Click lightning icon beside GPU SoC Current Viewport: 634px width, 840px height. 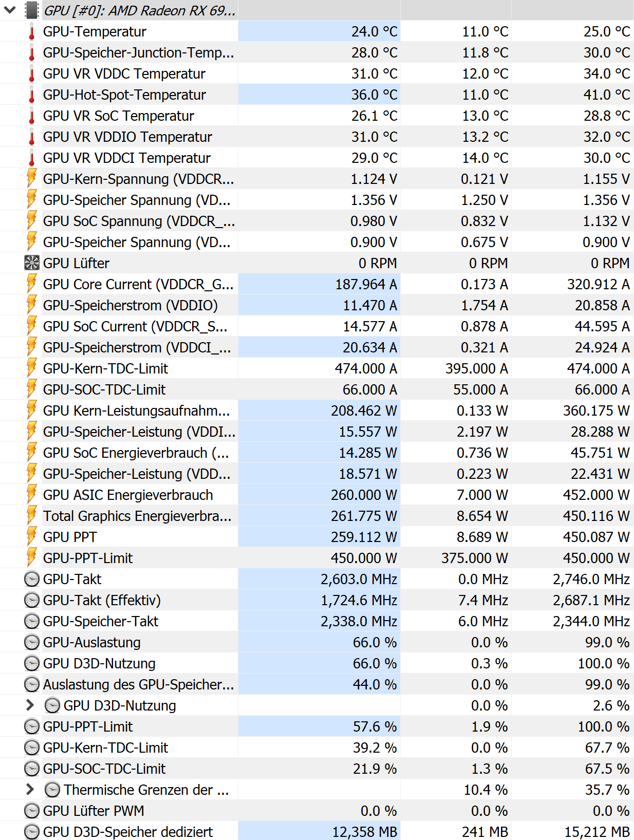click(x=32, y=326)
